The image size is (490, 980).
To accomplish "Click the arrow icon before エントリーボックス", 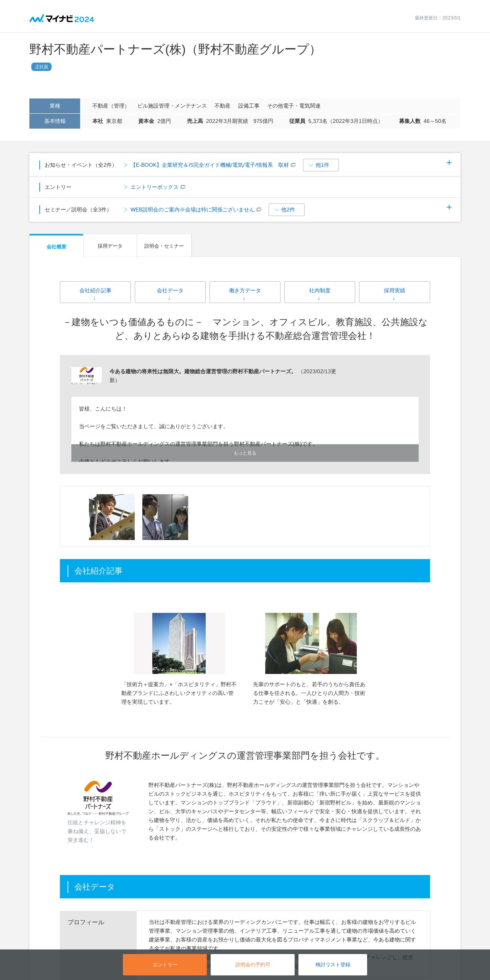I will 126,187.
